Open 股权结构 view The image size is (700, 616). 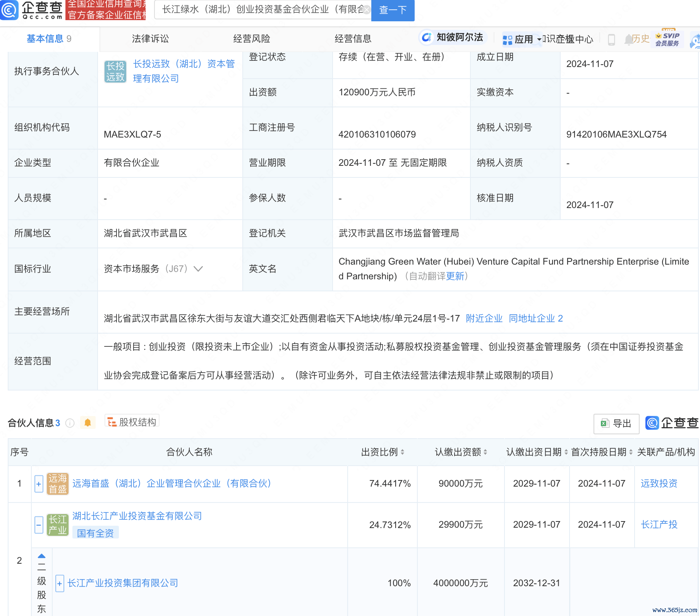132,422
